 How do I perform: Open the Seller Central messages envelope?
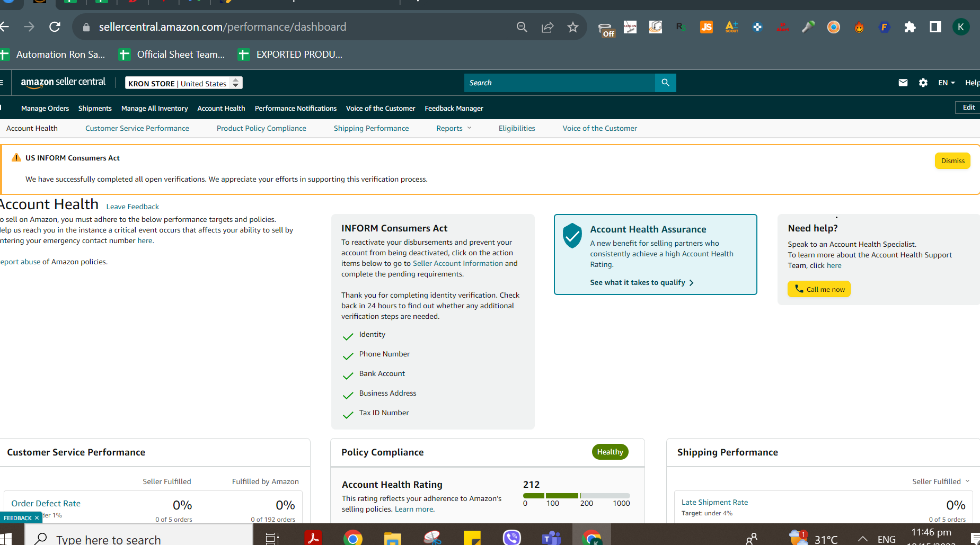903,83
